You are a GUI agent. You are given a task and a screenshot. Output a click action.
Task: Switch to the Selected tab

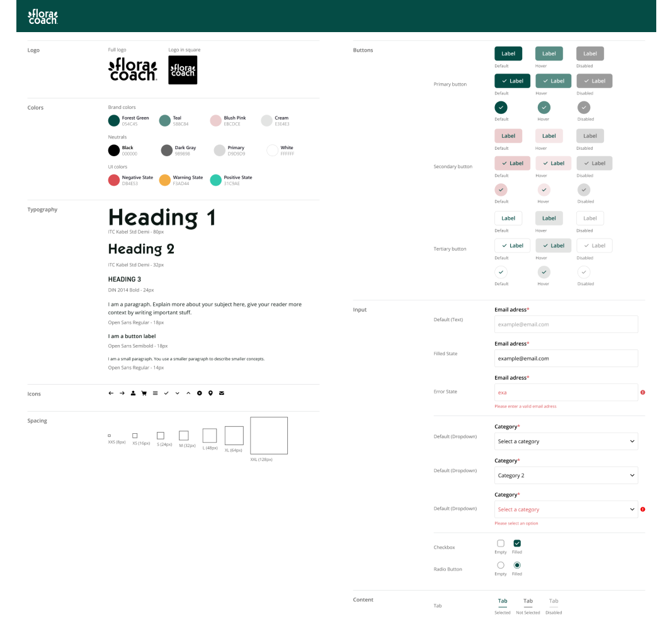[x=503, y=601]
